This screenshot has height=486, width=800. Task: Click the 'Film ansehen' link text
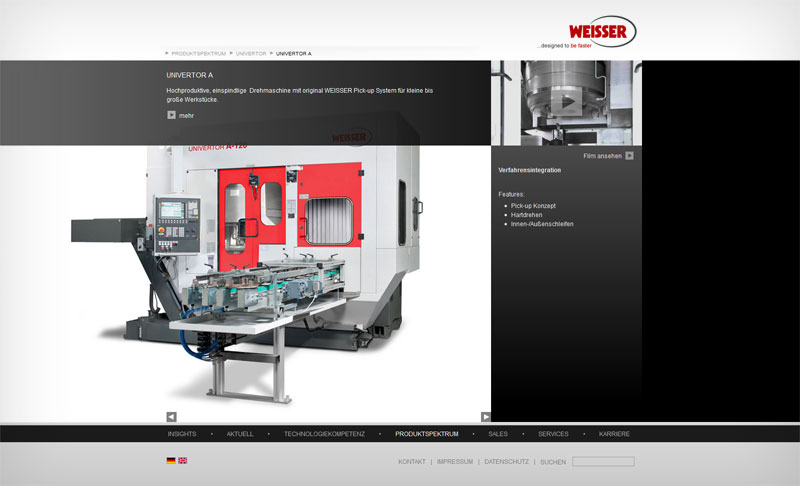[603, 156]
